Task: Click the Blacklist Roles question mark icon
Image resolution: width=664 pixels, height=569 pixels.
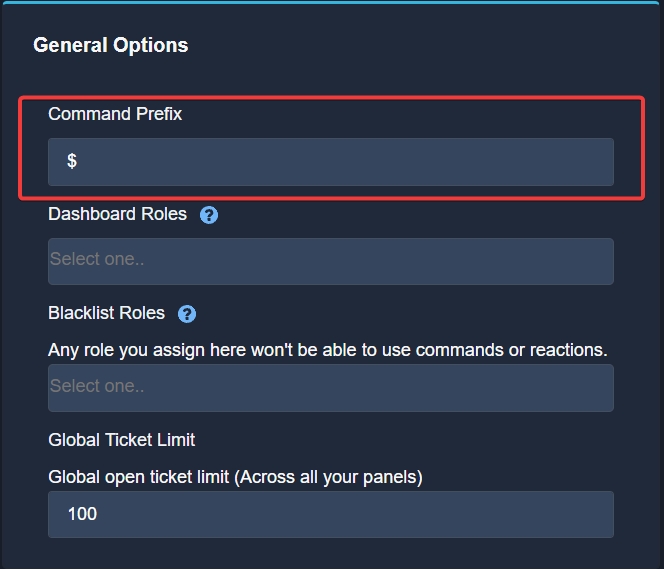Action: [x=187, y=314]
